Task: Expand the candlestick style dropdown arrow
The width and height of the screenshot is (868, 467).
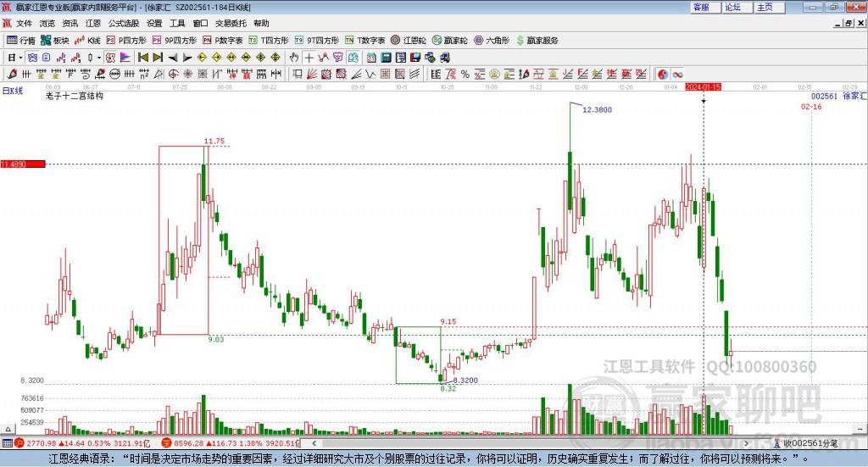Action: (x=98, y=58)
